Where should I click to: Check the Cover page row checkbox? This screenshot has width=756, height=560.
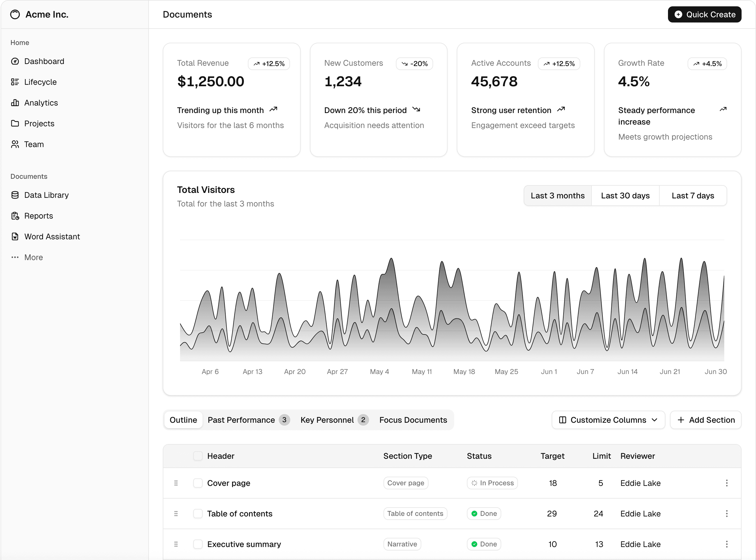point(198,483)
